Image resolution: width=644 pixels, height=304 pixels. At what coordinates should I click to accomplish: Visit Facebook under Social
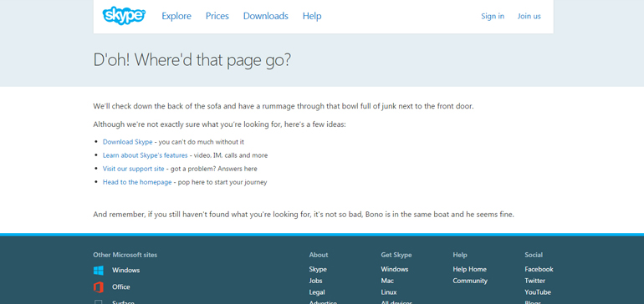pyautogui.click(x=539, y=270)
